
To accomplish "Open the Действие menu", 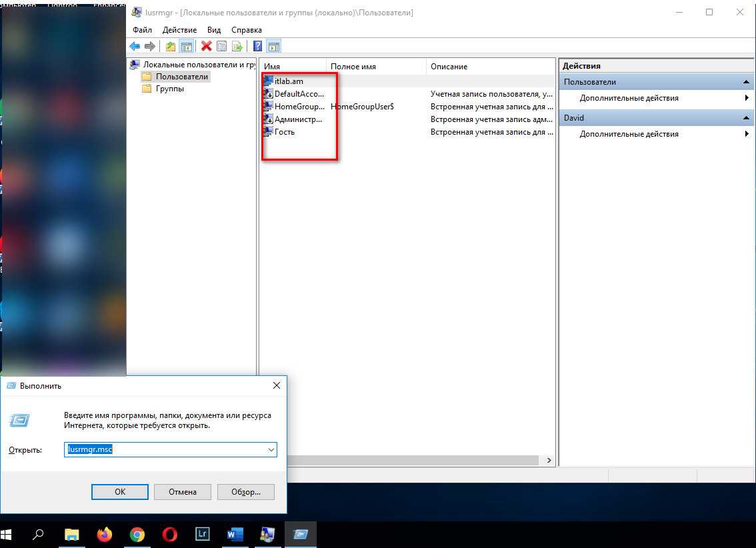I will pyautogui.click(x=179, y=30).
